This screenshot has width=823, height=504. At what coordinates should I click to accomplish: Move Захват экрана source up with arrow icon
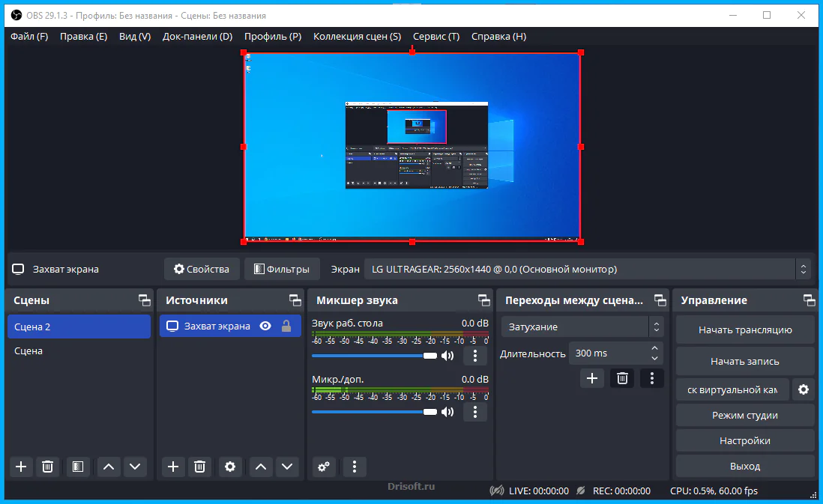coord(260,467)
